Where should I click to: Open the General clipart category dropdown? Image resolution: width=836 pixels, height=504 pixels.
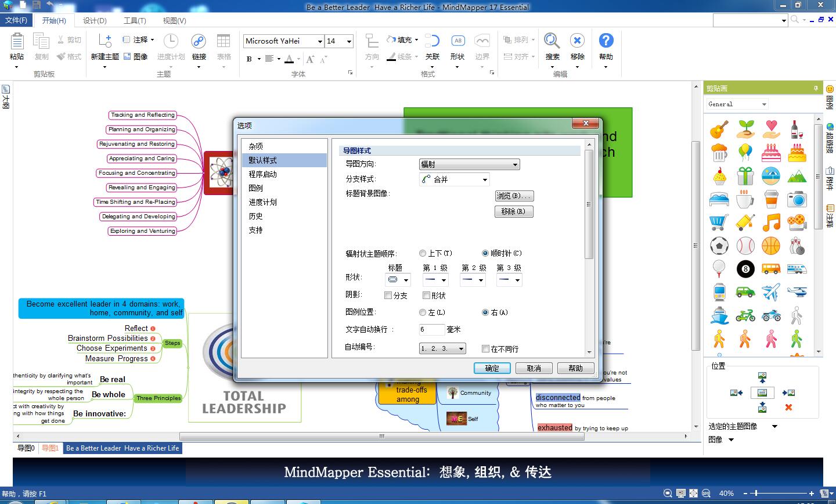tap(736, 104)
